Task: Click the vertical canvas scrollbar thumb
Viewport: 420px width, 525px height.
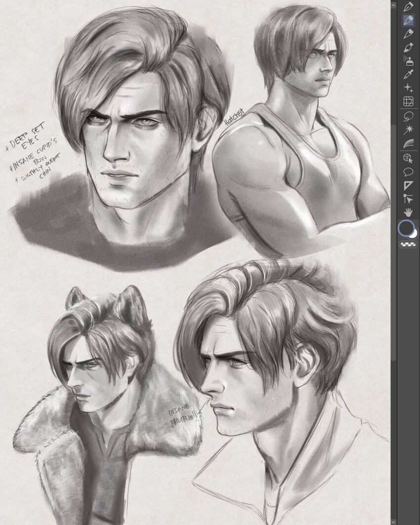Action: [394, 243]
